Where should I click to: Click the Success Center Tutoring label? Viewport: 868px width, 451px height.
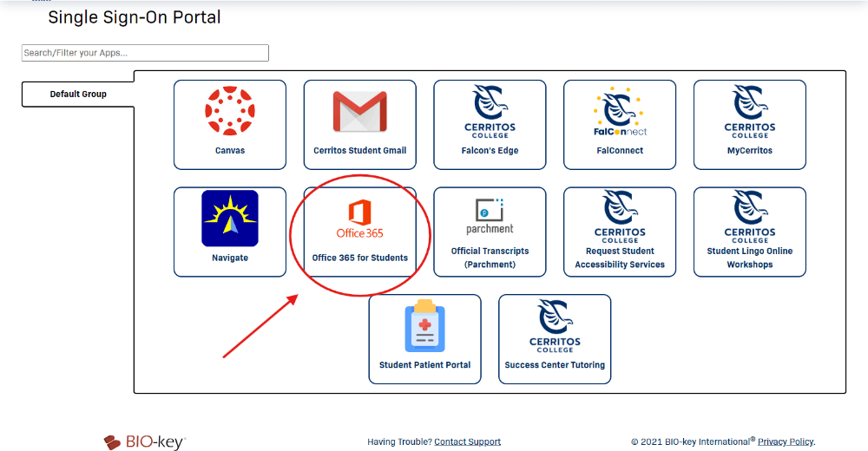[x=555, y=365]
